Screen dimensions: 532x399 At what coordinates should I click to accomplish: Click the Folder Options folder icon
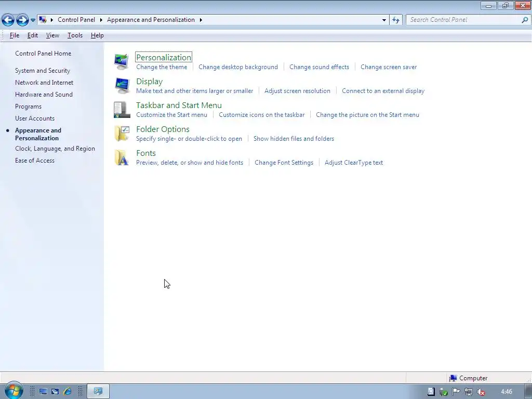122,134
